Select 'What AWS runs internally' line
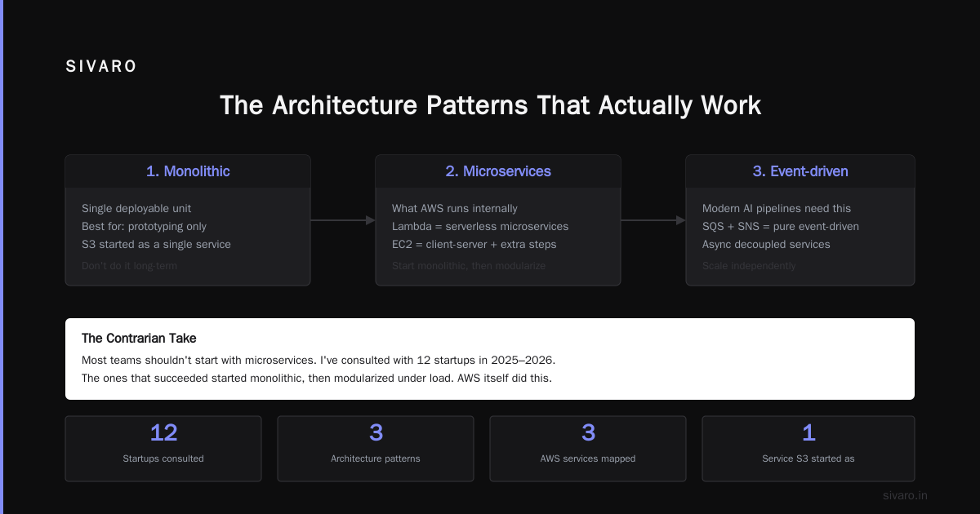Viewport: 980px width, 514px height. (455, 208)
